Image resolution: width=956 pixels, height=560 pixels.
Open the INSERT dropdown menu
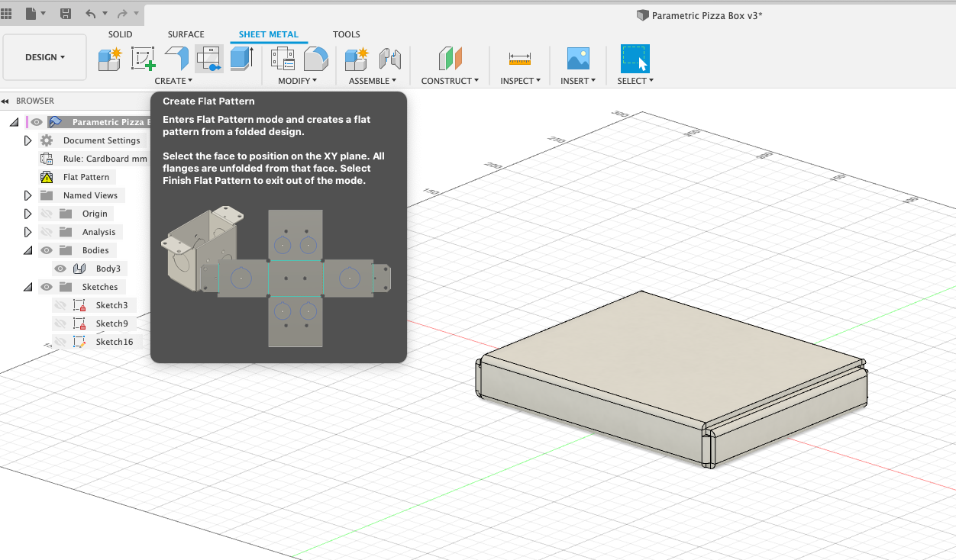578,81
